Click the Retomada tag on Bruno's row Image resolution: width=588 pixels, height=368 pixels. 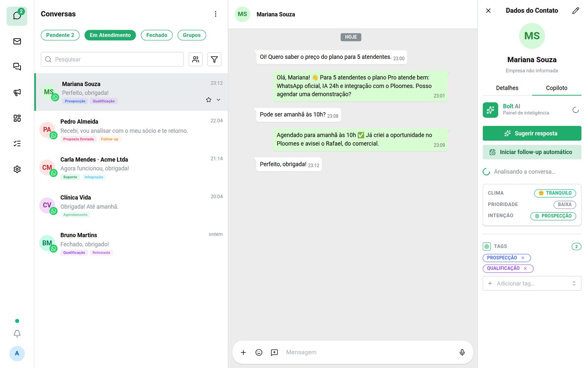point(101,253)
